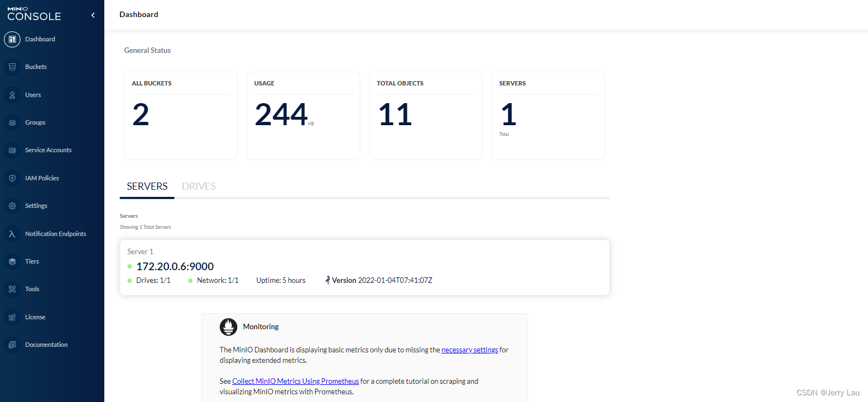Click the Users person icon

click(x=12, y=95)
